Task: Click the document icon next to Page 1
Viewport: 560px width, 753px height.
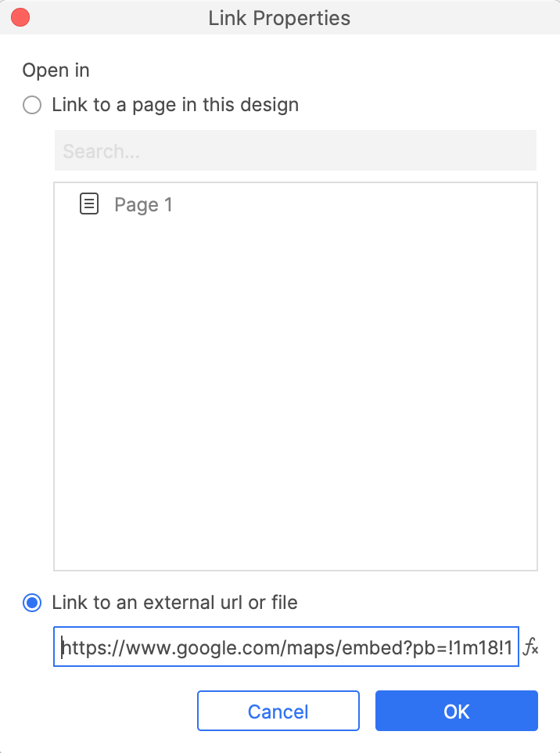Action: (90, 205)
